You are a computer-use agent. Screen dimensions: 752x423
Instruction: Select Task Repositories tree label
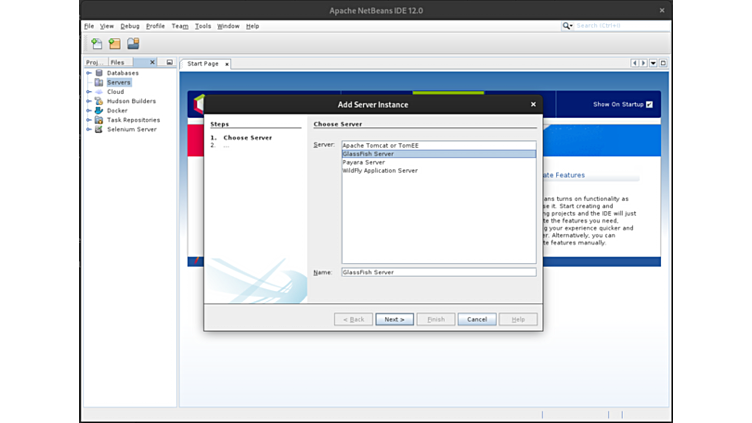pos(133,120)
